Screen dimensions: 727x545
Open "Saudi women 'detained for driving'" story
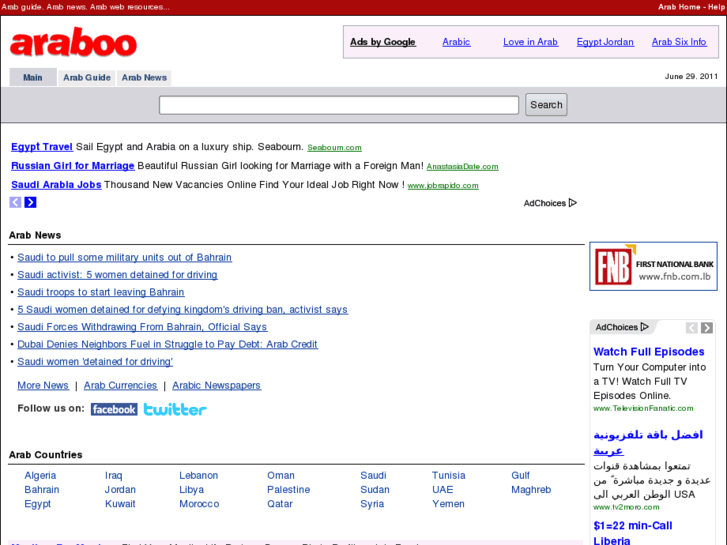point(95,361)
